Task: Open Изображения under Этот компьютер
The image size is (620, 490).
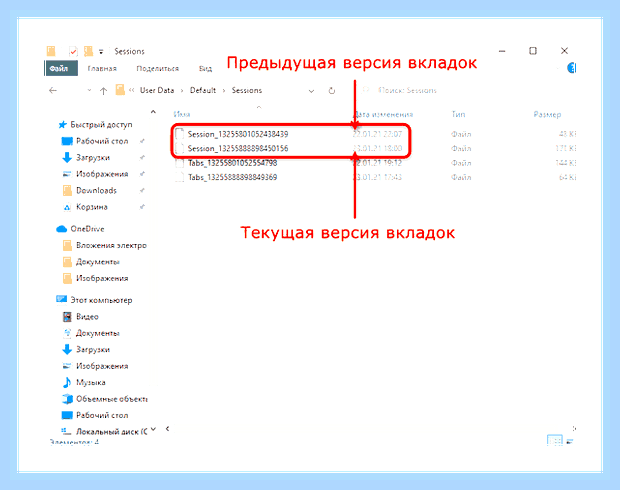Action: pos(102,366)
